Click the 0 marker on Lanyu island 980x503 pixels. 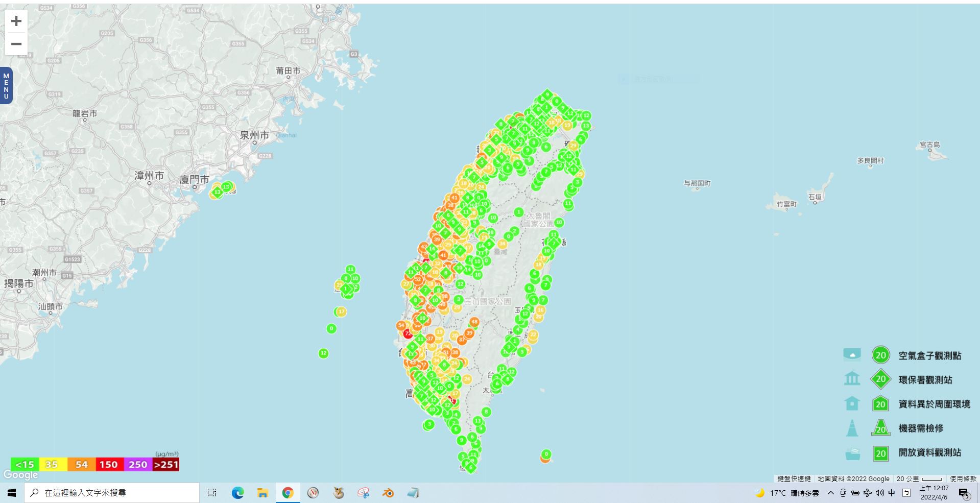click(546, 454)
